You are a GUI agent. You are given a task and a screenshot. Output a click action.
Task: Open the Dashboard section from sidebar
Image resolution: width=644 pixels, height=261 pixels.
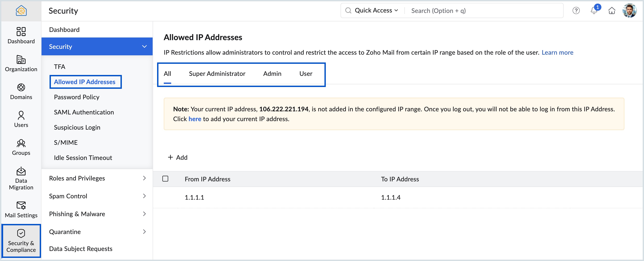[21, 36]
